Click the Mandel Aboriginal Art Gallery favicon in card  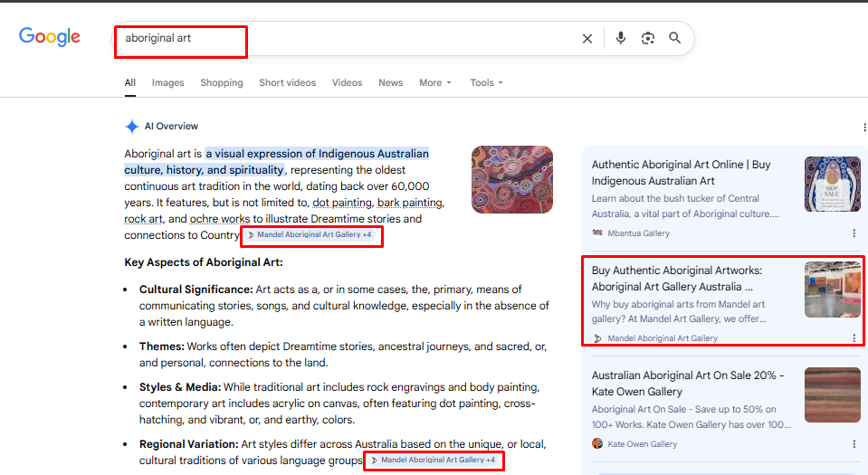point(597,338)
